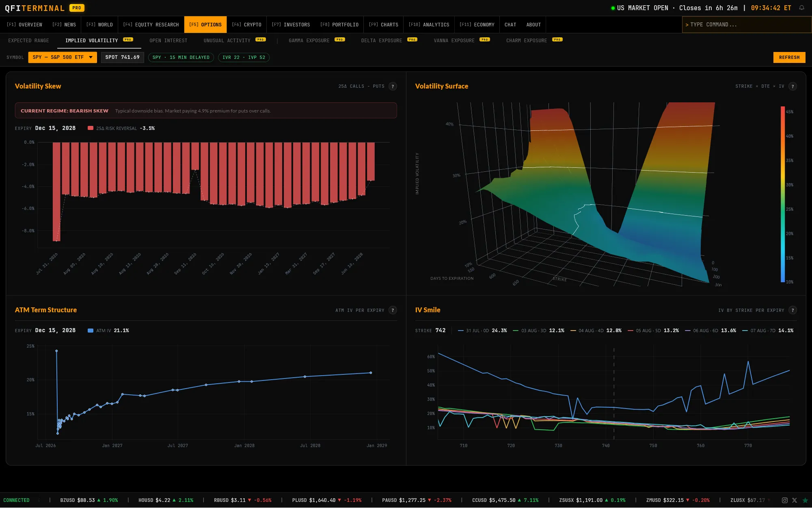Viewport: 812px width, 508px height.
Task: Click PAUSD ticker in bottom bar
Action: [x=417, y=500]
